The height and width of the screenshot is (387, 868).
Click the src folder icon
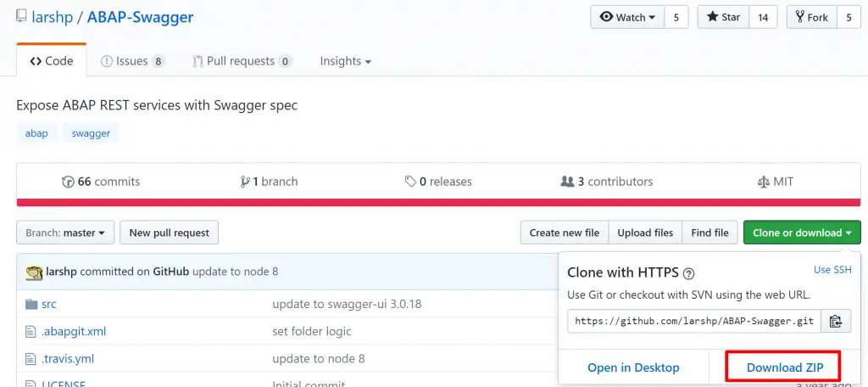click(31, 304)
